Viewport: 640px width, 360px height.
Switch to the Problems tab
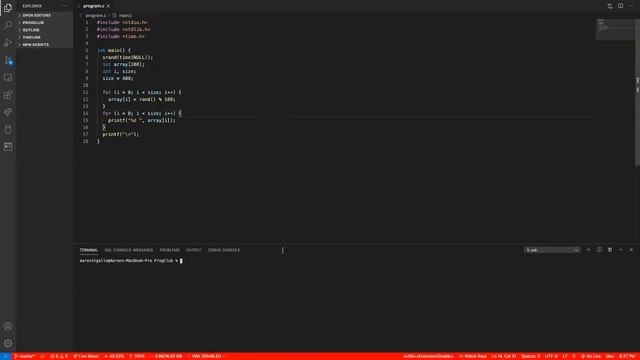(x=169, y=250)
